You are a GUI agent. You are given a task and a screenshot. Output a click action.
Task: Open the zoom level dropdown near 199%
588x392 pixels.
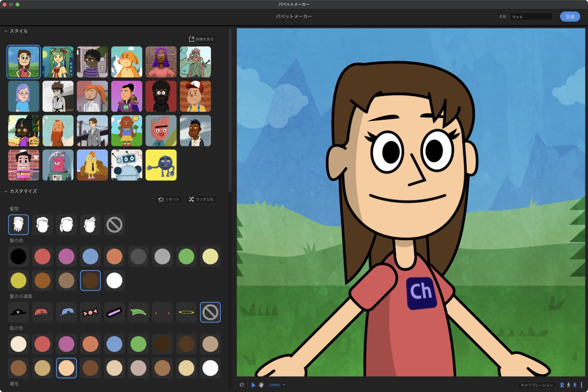point(284,385)
